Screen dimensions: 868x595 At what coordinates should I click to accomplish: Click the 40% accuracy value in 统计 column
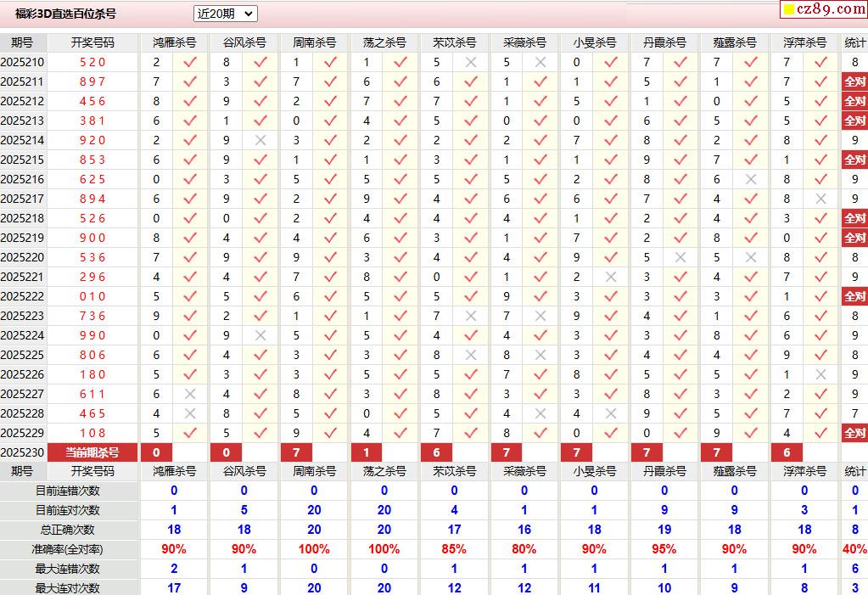pyautogui.click(x=854, y=549)
